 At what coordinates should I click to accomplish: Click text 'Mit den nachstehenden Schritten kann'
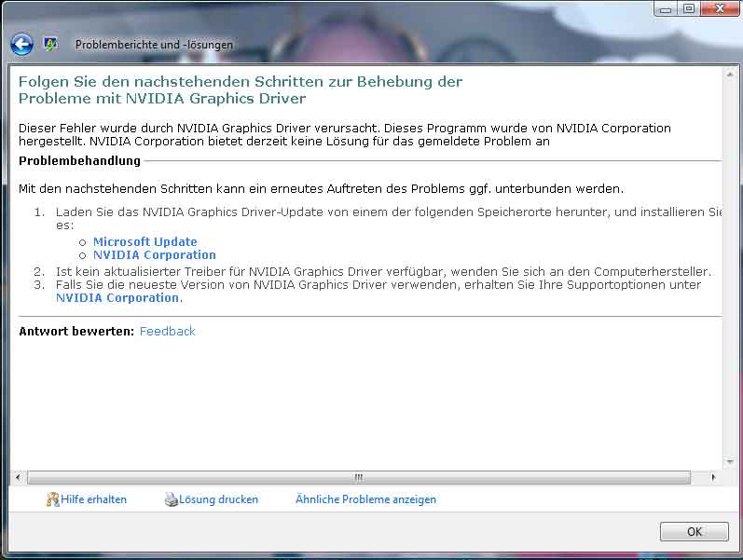coord(322,189)
